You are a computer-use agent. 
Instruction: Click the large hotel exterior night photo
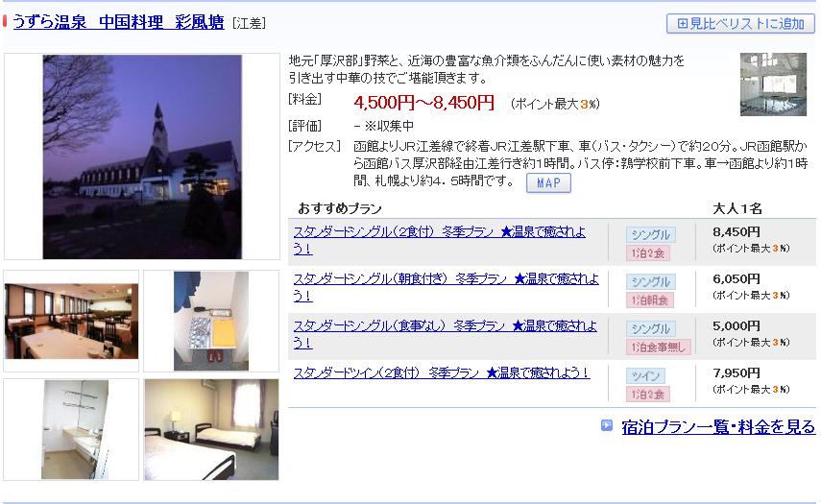142,157
